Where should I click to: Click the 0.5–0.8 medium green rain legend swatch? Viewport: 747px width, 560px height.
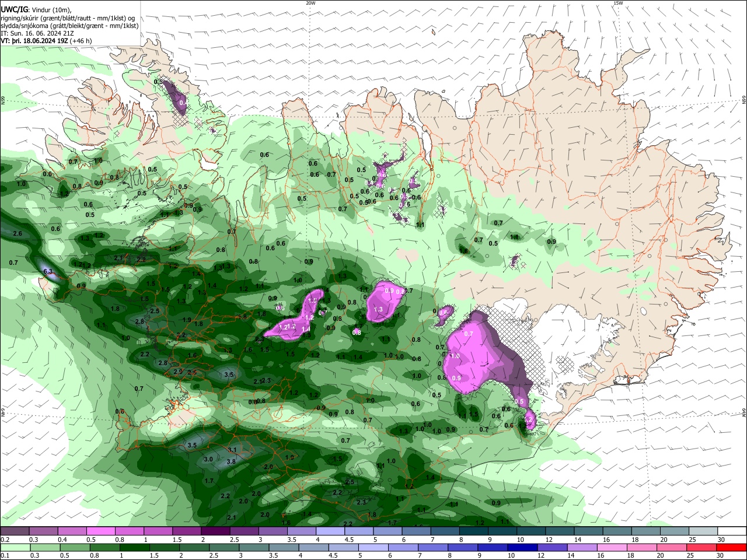[75, 548]
